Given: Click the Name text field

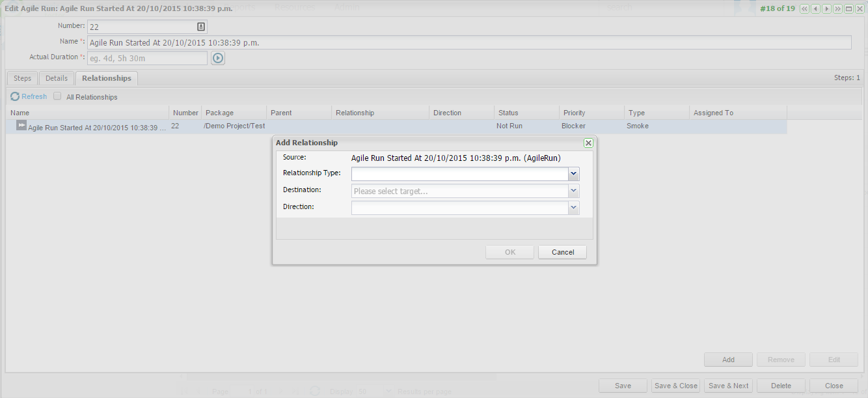Looking at the screenshot, I should [x=468, y=42].
